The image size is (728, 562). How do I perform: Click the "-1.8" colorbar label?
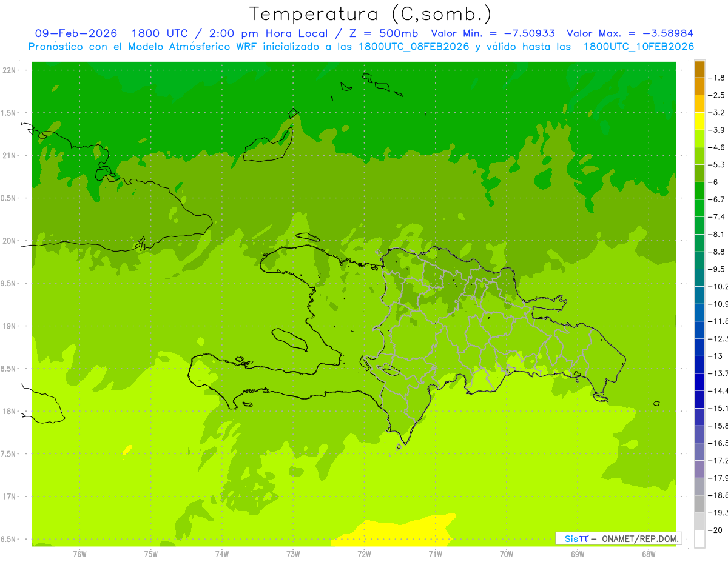pyautogui.click(x=716, y=78)
